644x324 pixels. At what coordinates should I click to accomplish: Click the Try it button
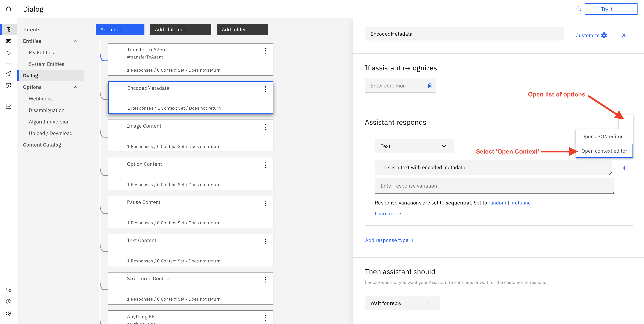[x=611, y=9]
